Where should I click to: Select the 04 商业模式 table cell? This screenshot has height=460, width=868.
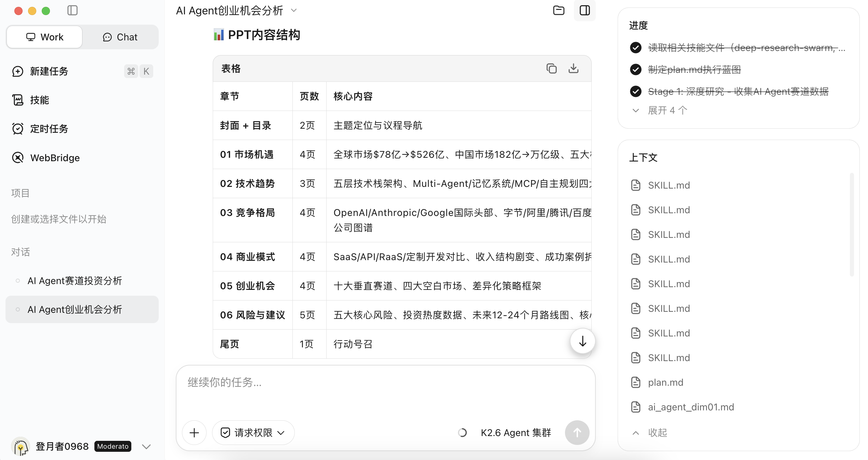253,257
